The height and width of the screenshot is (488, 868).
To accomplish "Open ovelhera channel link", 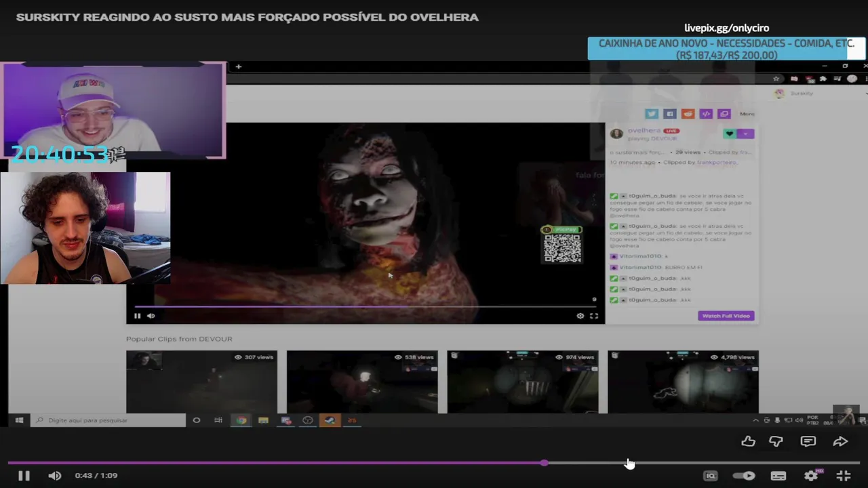I will pyautogui.click(x=644, y=130).
